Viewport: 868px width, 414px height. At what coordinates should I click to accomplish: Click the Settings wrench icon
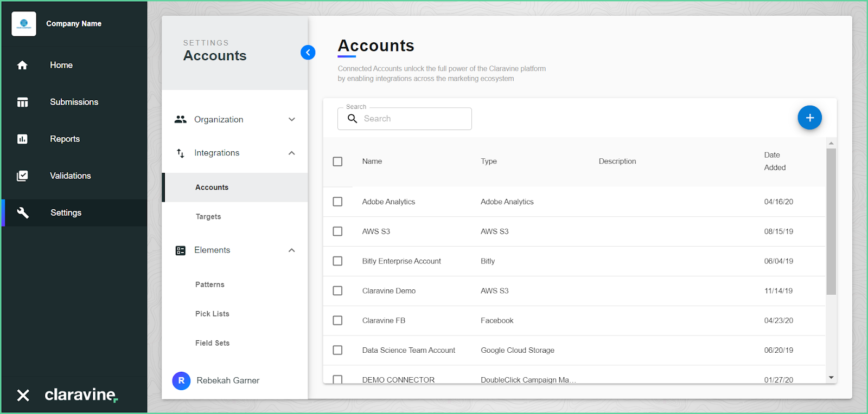point(22,212)
